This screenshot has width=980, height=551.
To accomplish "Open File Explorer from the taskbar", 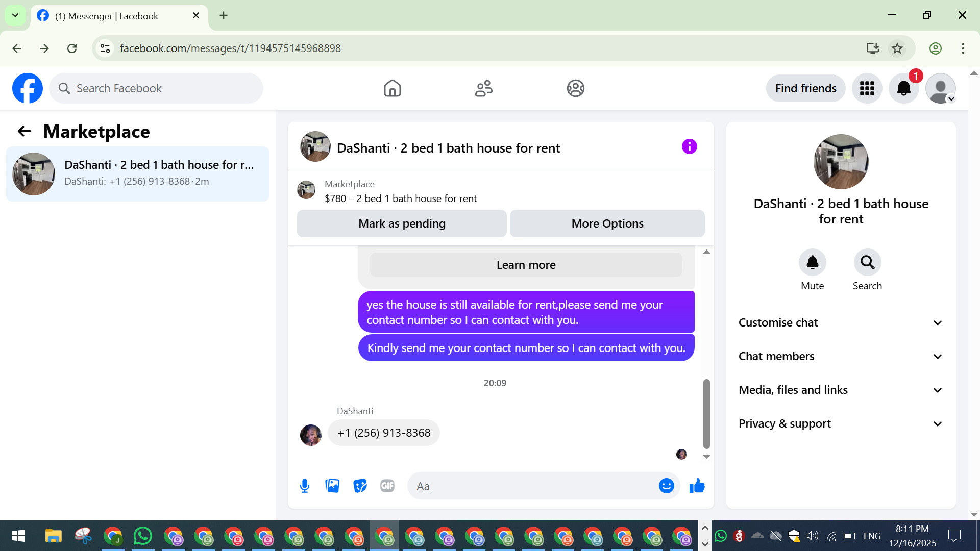I will (53, 536).
